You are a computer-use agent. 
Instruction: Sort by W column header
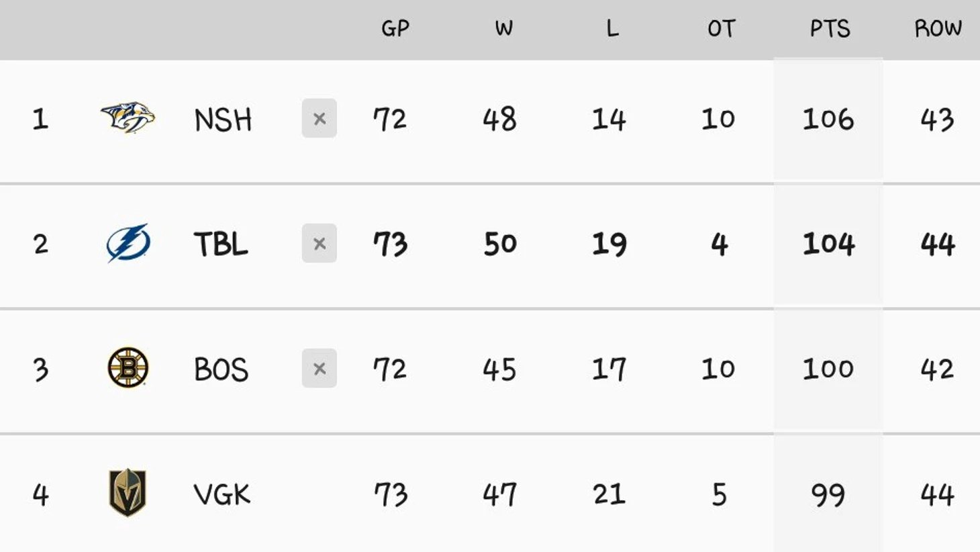pyautogui.click(x=503, y=28)
